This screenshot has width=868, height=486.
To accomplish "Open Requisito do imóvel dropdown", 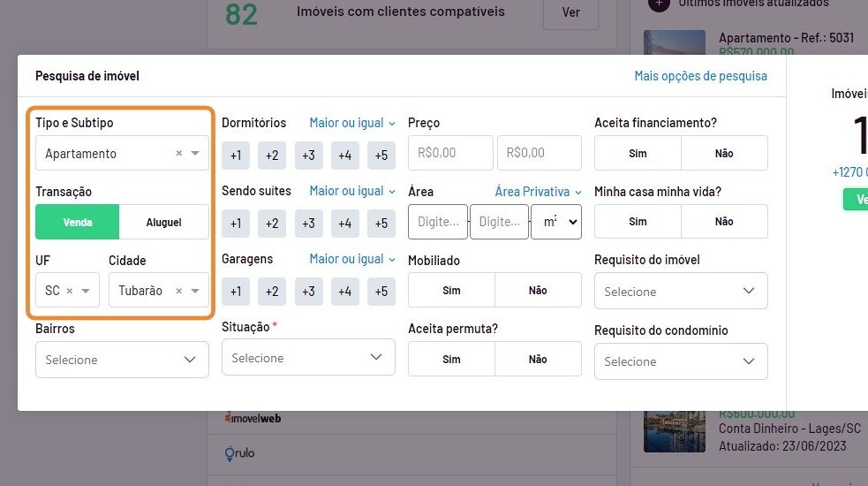I will (x=681, y=292).
